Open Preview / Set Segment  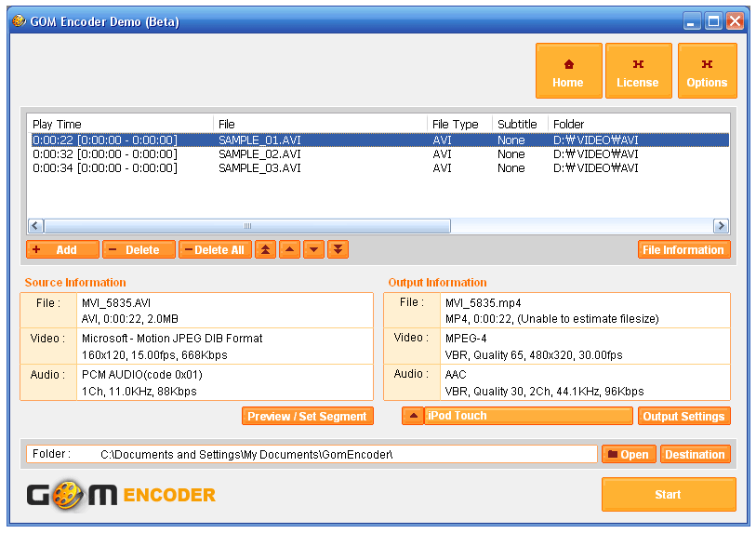(308, 417)
